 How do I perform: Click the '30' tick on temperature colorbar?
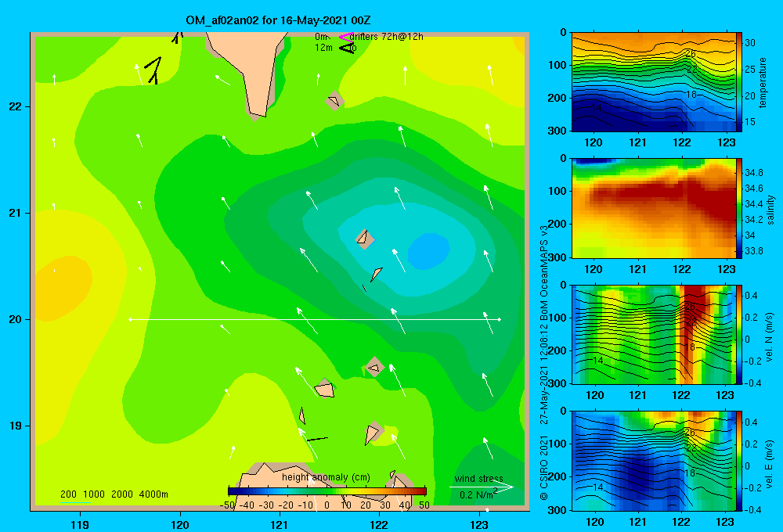pyautogui.click(x=750, y=43)
